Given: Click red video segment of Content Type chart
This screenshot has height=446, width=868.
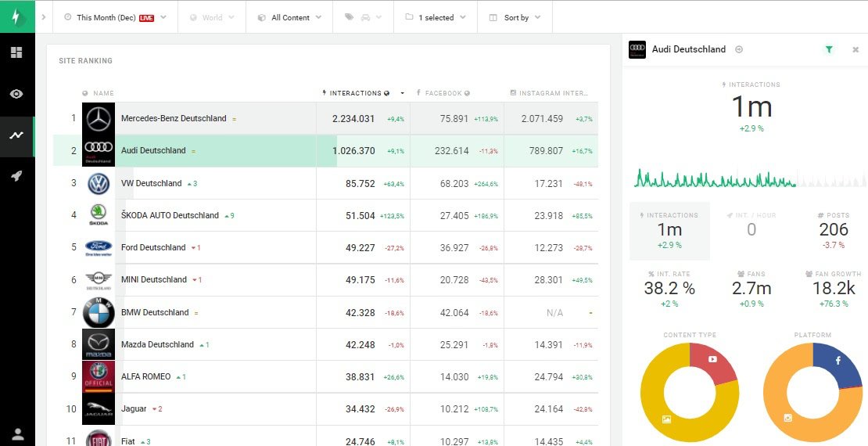Looking at the screenshot, I should point(714,361).
